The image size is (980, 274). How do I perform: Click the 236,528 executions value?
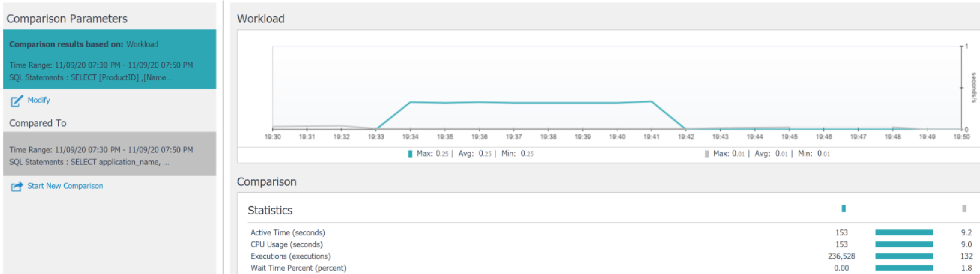coord(841,256)
